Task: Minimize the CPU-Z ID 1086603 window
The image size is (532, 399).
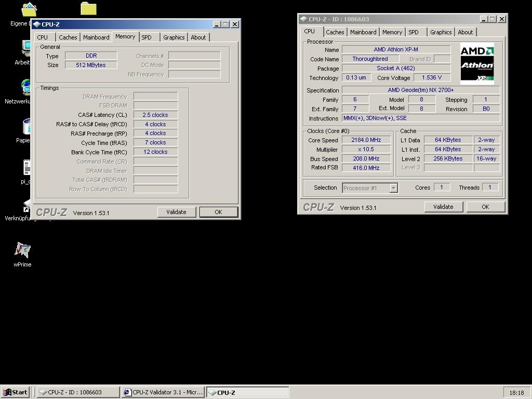Action: (484, 19)
